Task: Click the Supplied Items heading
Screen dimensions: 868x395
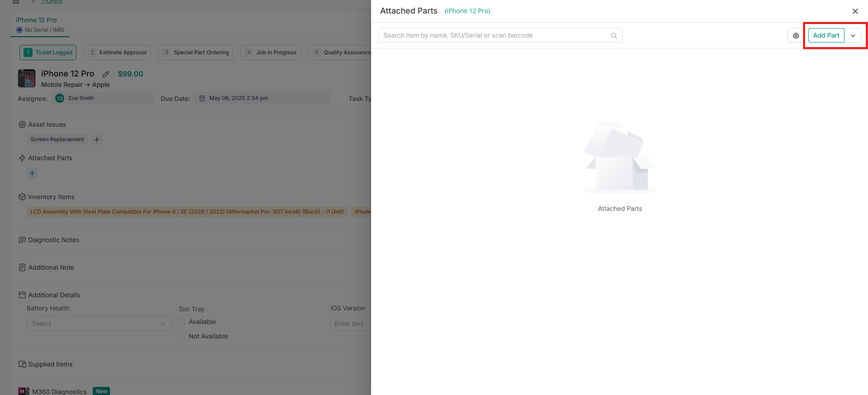Action: [50, 364]
